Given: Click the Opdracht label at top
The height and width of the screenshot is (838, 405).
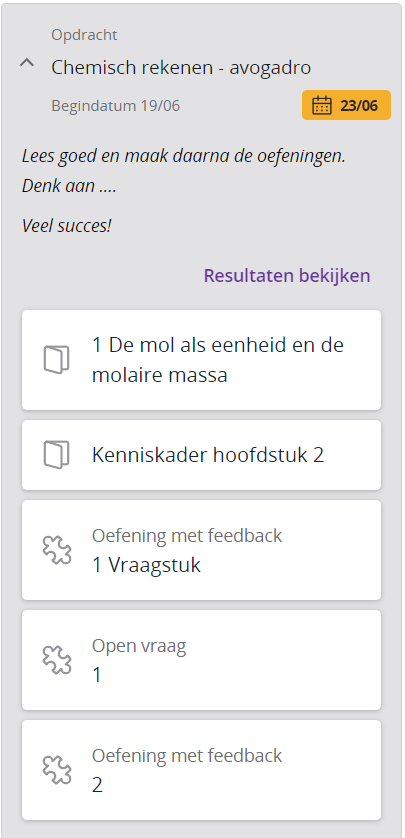Looking at the screenshot, I should tap(84, 35).
